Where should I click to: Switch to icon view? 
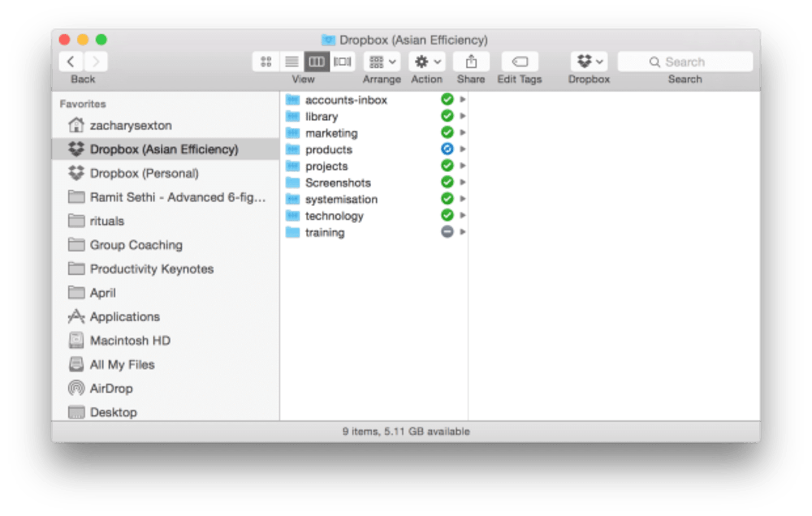266,62
